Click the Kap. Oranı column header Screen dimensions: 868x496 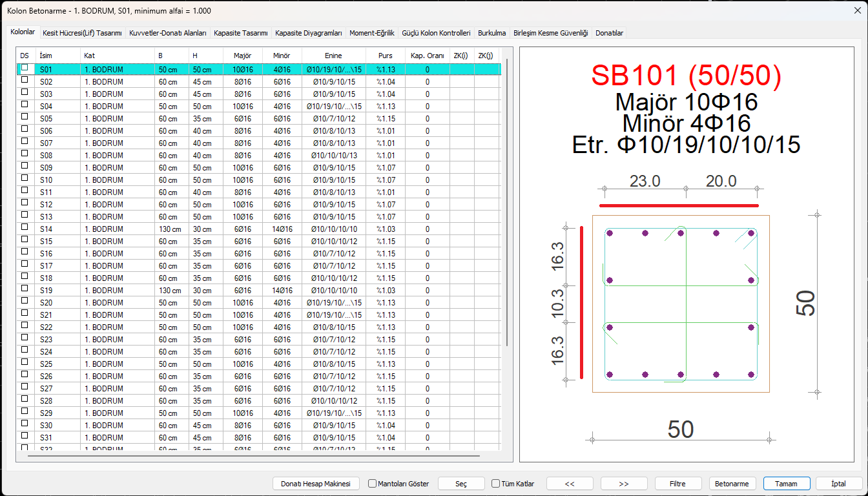point(427,56)
